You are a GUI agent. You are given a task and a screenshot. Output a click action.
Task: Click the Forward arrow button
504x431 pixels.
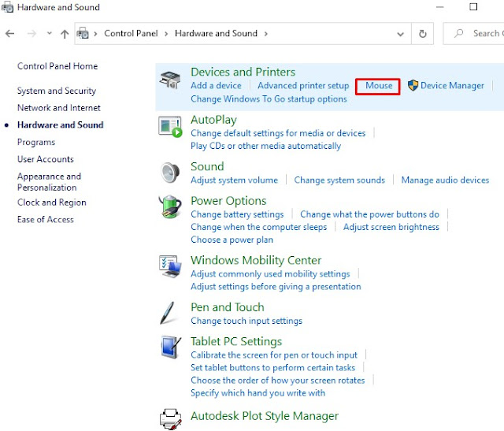(x=31, y=33)
